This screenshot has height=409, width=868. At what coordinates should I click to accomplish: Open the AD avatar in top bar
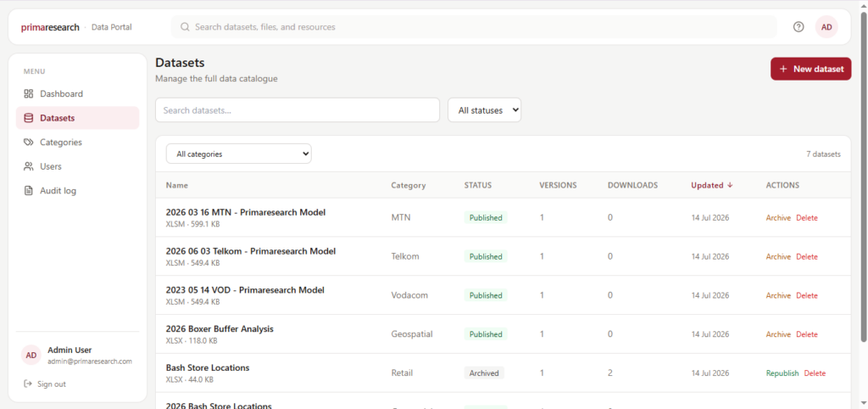[x=826, y=26]
